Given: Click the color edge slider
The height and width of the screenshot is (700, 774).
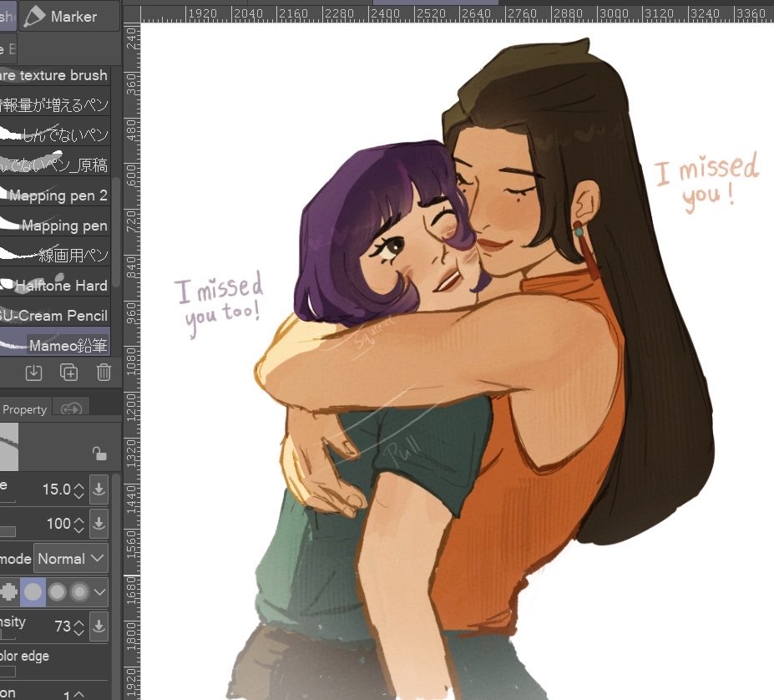Looking at the screenshot, I should 8,672.
